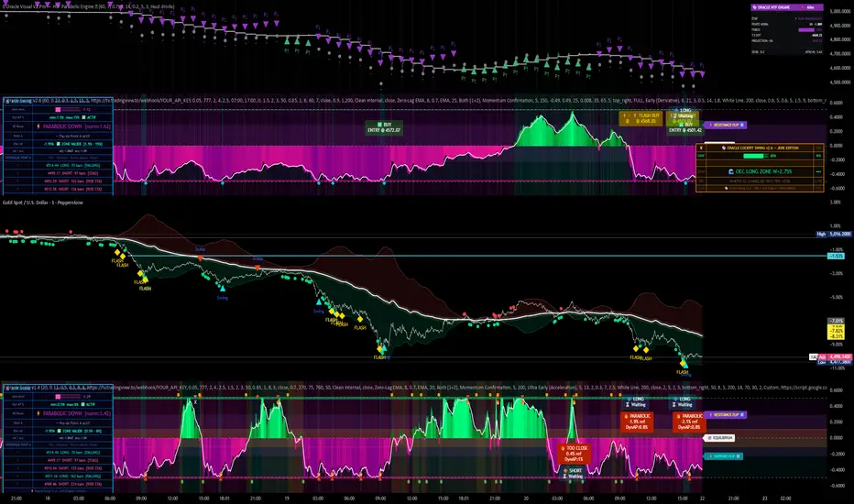Select the PARABOLIC -1.9% ref label
Image resolution: width=854 pixels, height=504 pixels.
(637, 422)
